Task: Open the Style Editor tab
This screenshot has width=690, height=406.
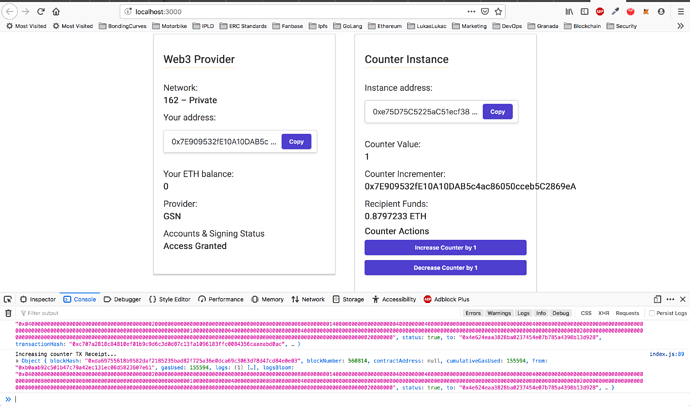Action: click(169, 299)
